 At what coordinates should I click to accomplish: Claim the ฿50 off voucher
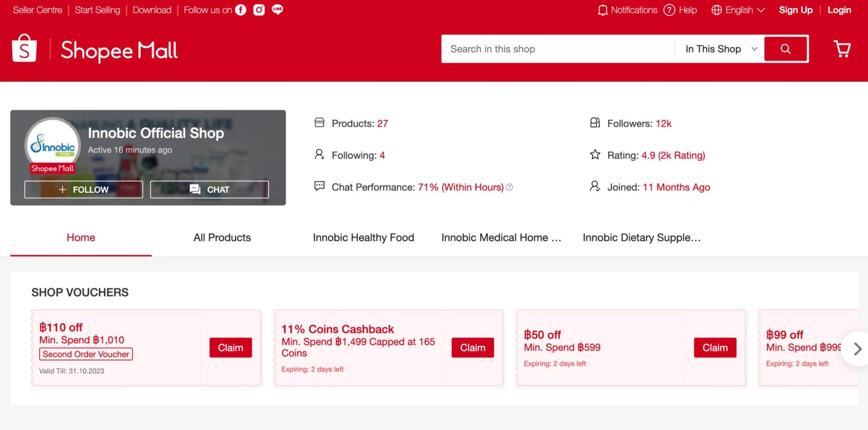tap(715, 348)
